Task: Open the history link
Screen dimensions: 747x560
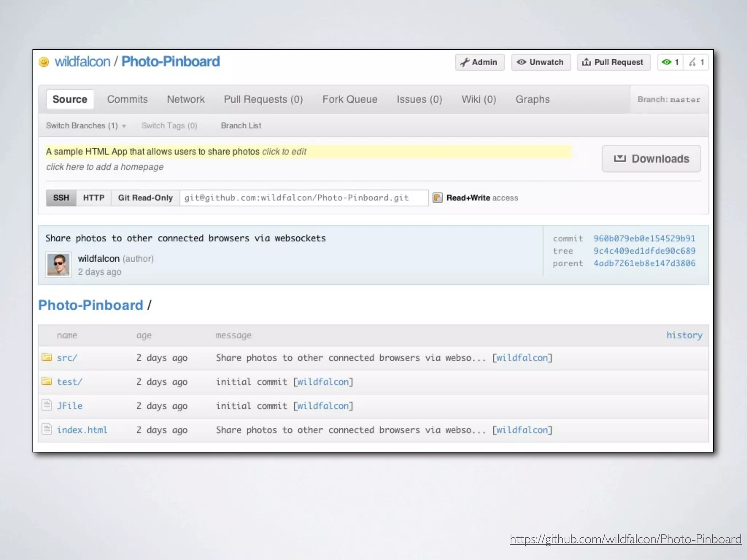Action: click(x=684, y=335)
